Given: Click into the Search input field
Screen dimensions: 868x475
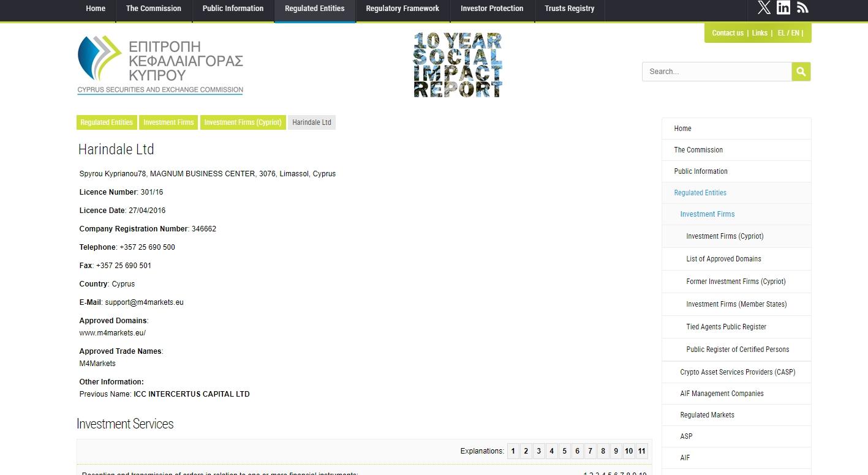Looking at the screenshot, I should click(717, 72).
